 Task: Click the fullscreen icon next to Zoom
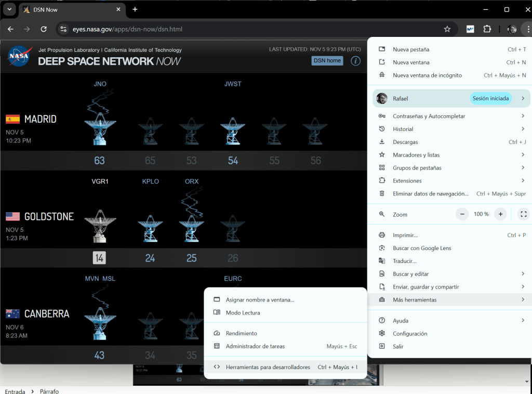click(523, 214)
